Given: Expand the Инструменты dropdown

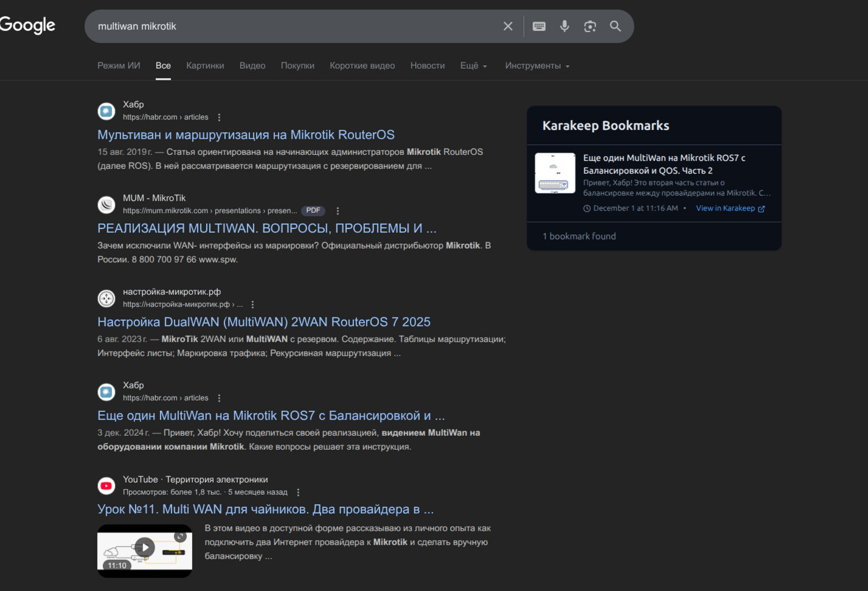Looking at the screenshot, I should [536, 66].
